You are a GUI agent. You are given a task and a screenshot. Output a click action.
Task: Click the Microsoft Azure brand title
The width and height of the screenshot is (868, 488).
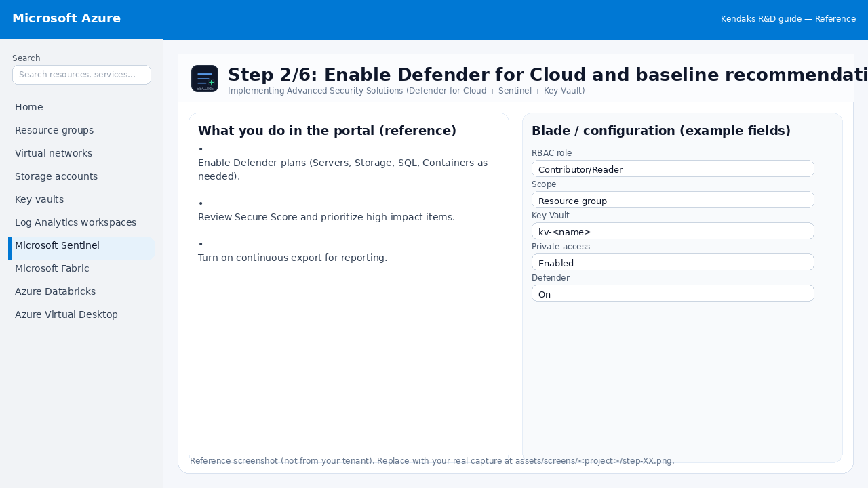(x=66, y=18)
